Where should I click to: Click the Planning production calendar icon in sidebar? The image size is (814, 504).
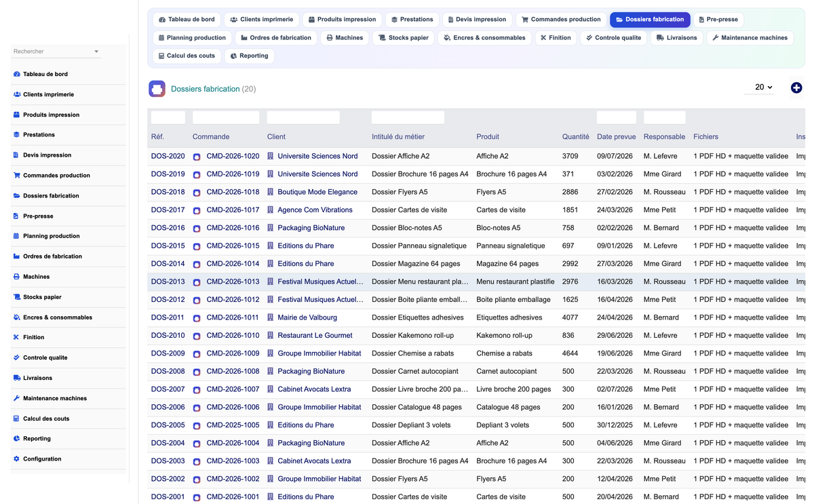point(16,236)
